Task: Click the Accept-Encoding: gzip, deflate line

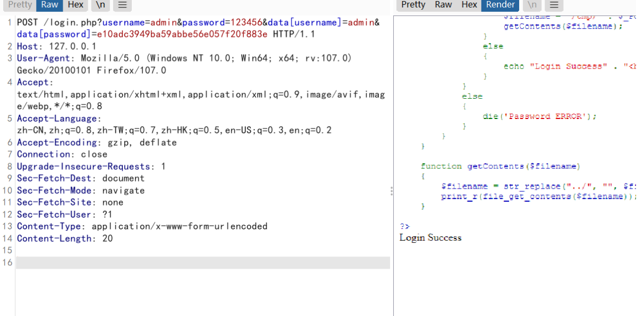Action: pos(97,142)
